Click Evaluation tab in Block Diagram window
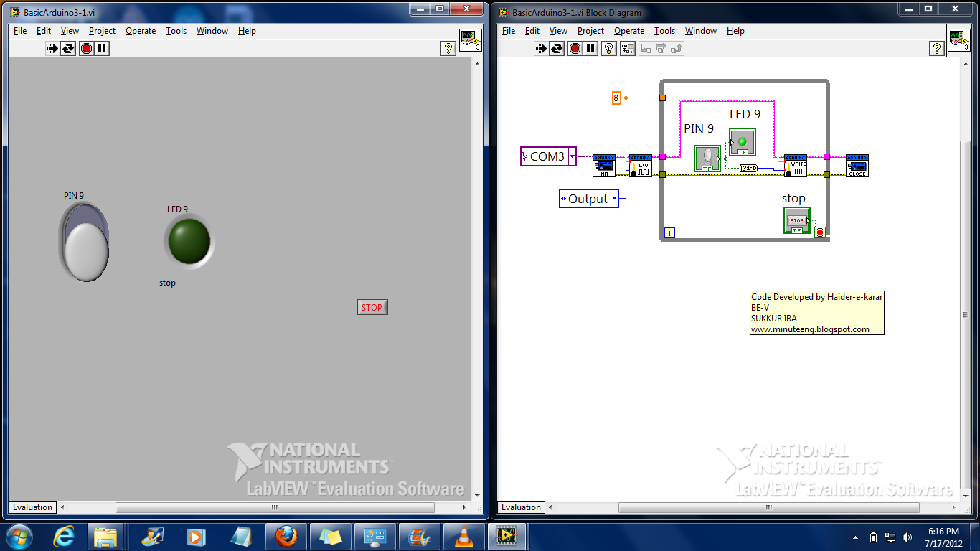The height and width of the screenshot is (551, 980). [x=522, y=507]
